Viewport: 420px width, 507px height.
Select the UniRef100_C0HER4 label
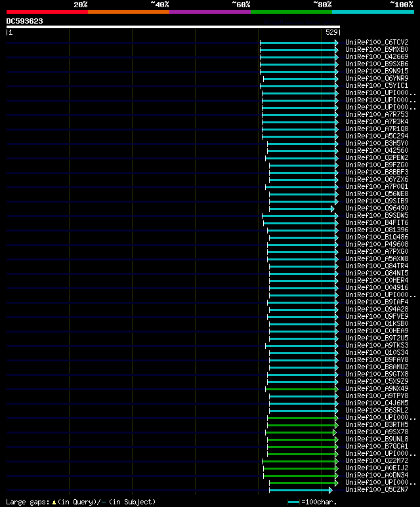[377, 280]
